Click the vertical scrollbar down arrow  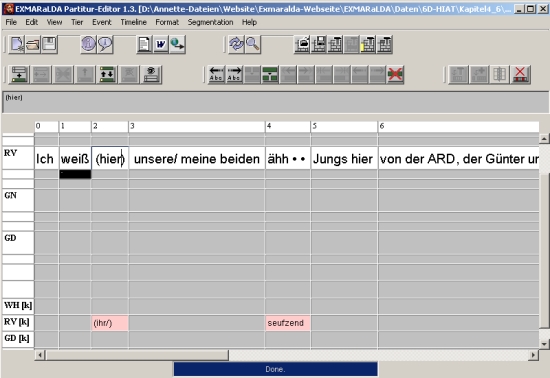pyautogui.click(x=544, y=344)
